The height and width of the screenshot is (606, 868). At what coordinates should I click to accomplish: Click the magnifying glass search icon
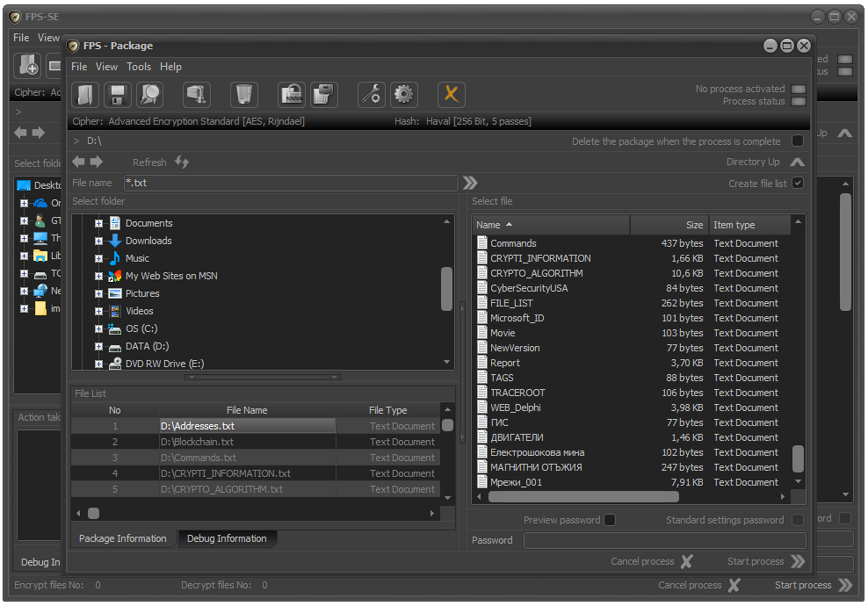click(x=150, y=94)
